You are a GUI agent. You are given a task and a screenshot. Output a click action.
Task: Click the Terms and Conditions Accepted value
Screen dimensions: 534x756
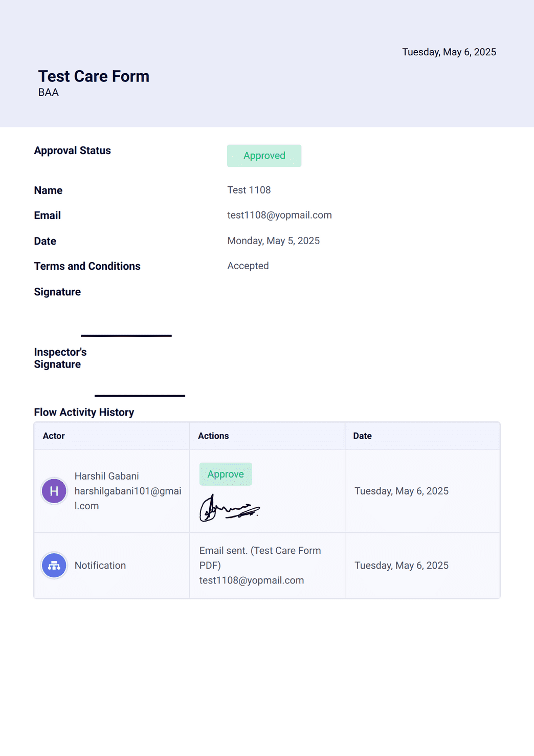click(248, 266)
